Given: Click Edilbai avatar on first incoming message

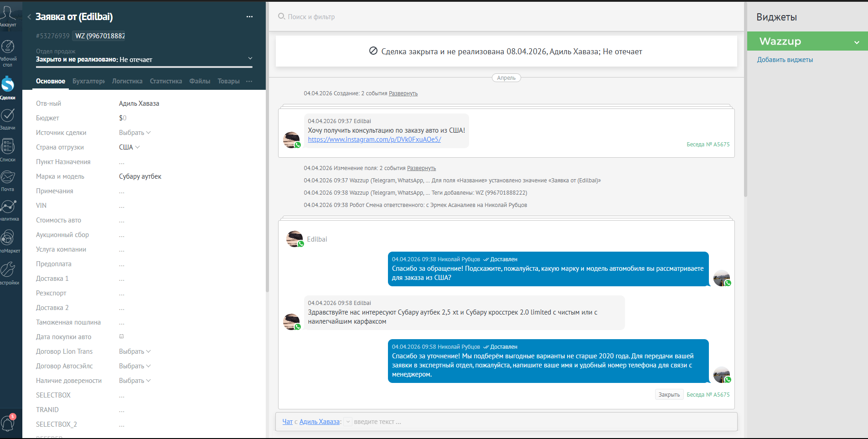Looking at the screenshot, I should point(291,140).
